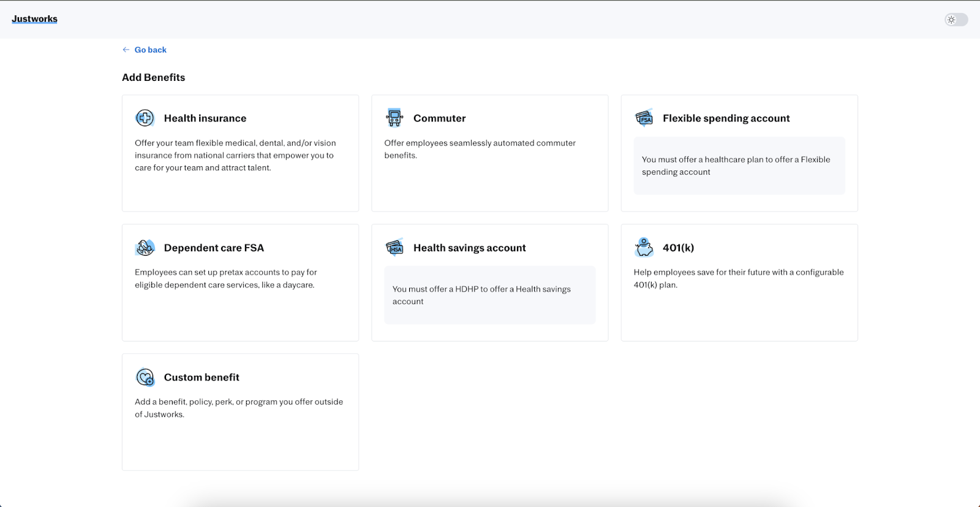Select the Health insurance heading
This screenshot has width=980, height=507.
point(205,118)
